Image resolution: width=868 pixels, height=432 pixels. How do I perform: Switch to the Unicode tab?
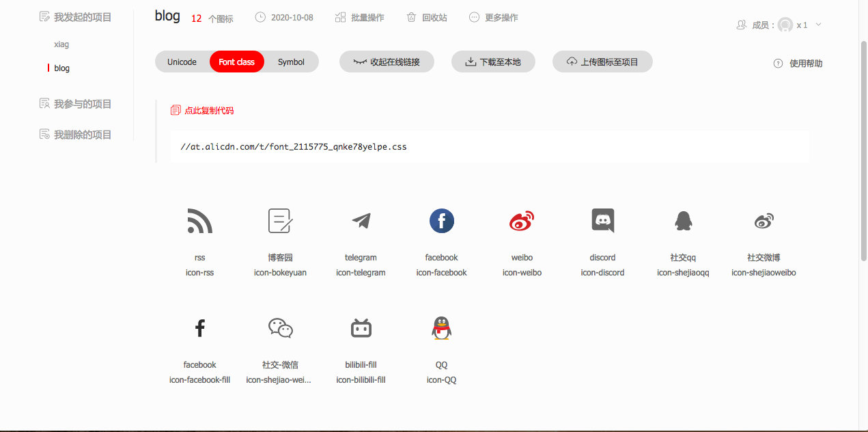click(x=182, y=62)
